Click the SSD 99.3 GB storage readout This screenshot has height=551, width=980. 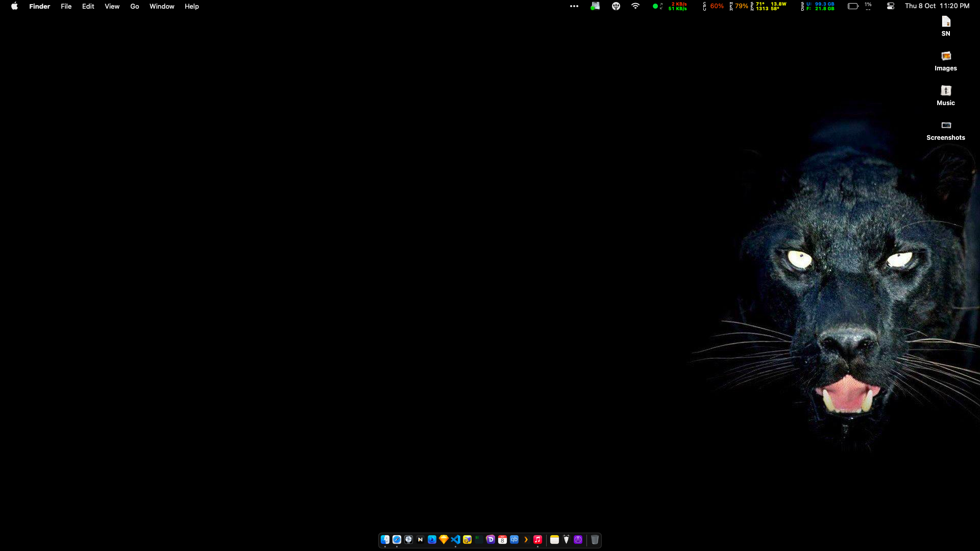tap(818, 6)
